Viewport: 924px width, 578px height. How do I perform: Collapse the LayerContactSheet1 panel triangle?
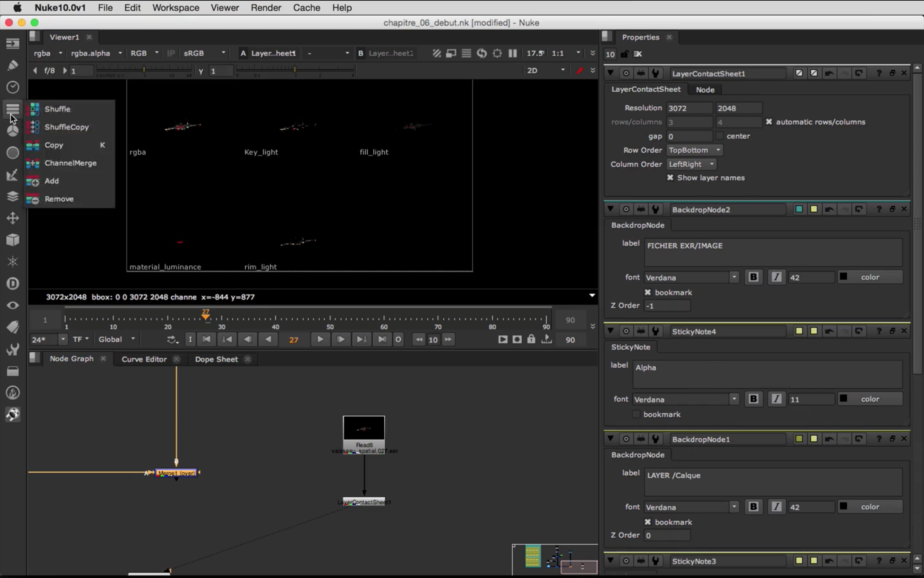[610, 73]
